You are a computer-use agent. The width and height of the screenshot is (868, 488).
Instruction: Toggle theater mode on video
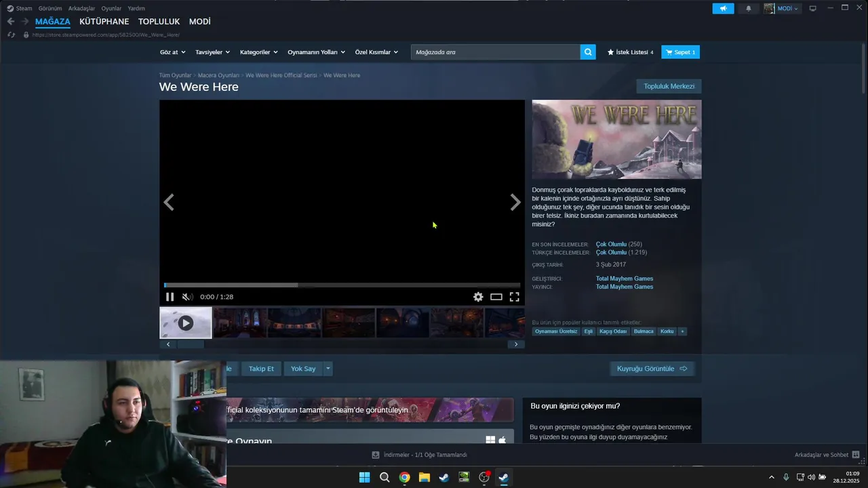[496, 297]
